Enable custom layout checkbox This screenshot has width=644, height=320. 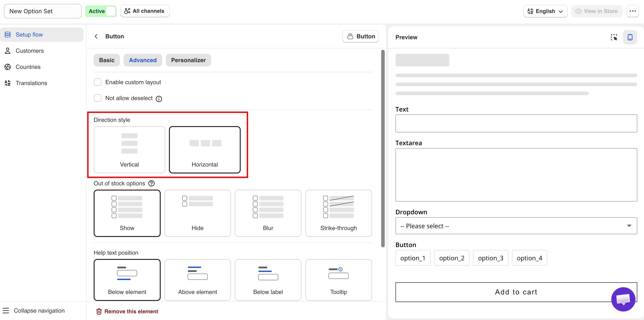coord(97,82)
